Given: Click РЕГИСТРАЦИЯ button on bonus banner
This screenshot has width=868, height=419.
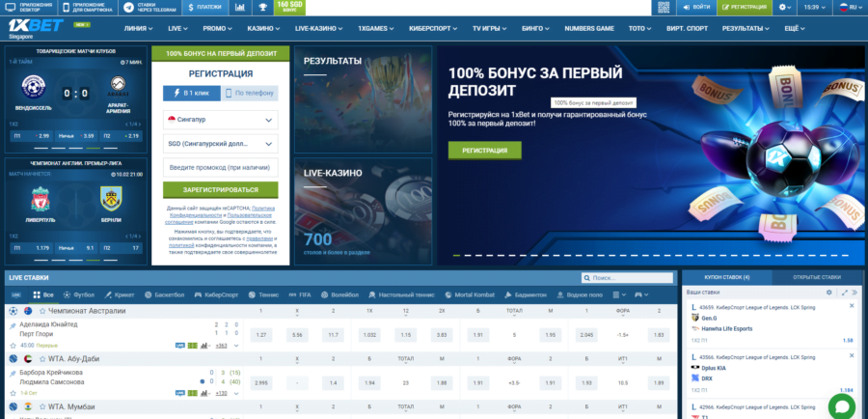Looking at the screenshot, I should coord(484,151).
